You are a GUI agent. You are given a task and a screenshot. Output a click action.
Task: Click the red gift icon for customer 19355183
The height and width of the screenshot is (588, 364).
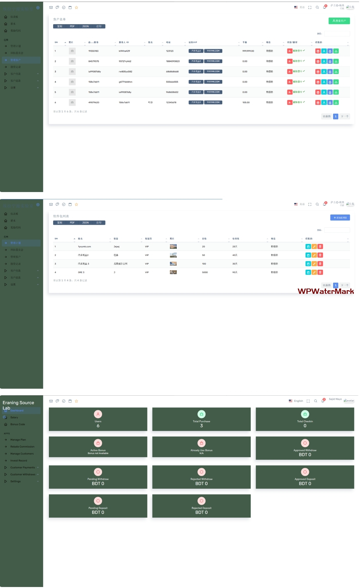(318, 51)
